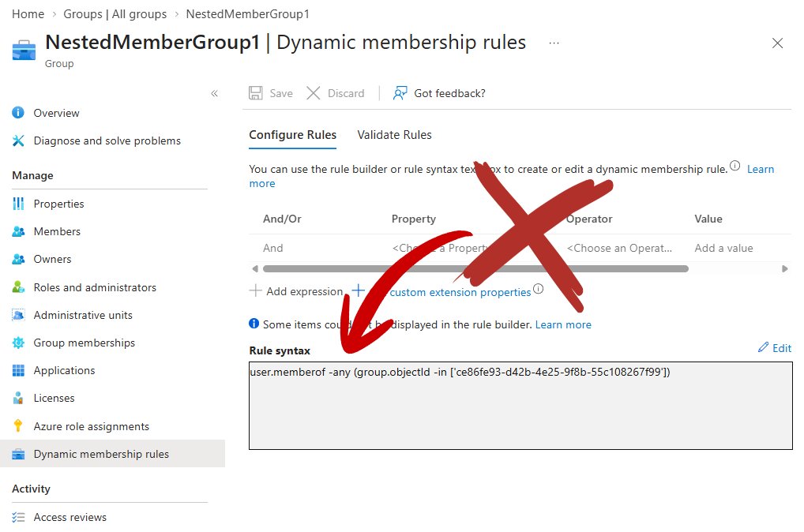Viewport: 804px width, 532px height.
Task: Open Administrative units
Action: pyautogui.click(x=83, y=315)
